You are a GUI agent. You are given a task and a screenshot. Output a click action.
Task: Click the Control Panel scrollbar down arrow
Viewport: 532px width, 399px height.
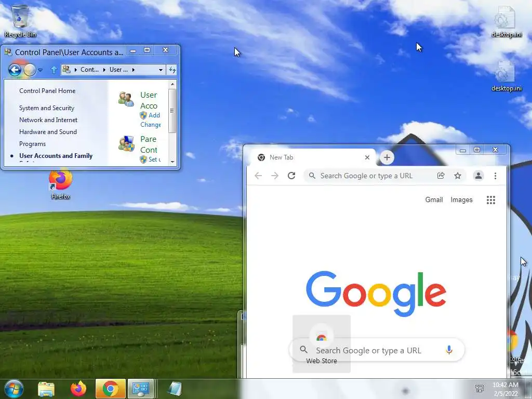click(x=172, y=162)
